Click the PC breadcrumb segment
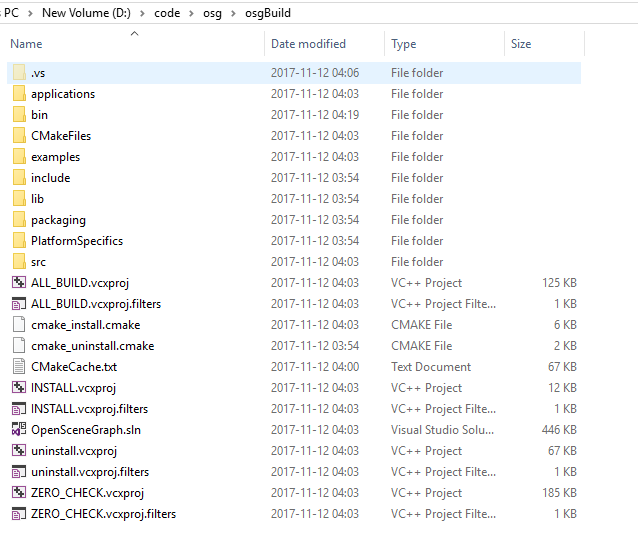 pos(11,13)
